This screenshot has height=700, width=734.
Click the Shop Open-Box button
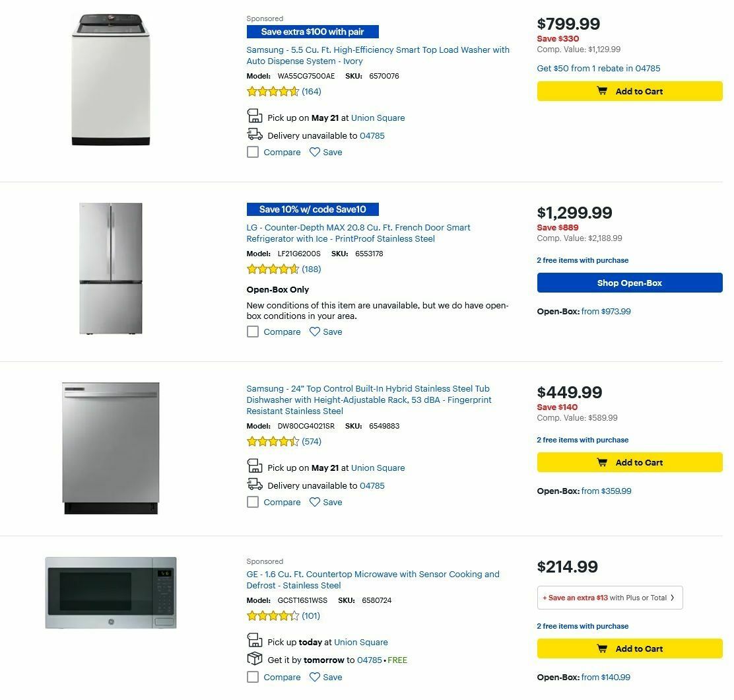(x=630, y=283)
